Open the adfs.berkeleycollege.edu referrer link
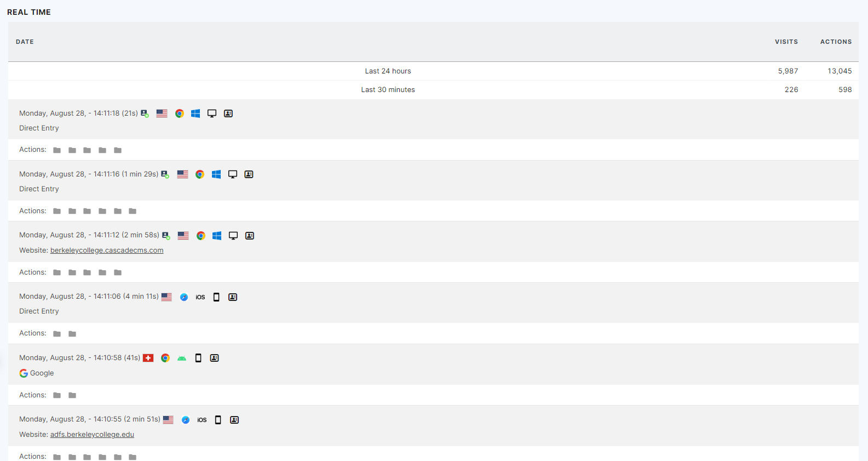The height and width of the screenshot is (461, 868). coord(92,435)
